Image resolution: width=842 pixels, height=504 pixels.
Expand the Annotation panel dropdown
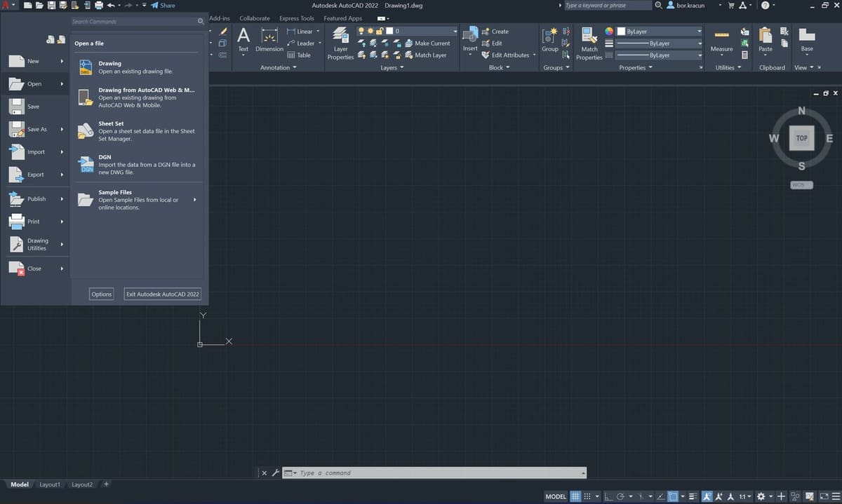point(279,67)
